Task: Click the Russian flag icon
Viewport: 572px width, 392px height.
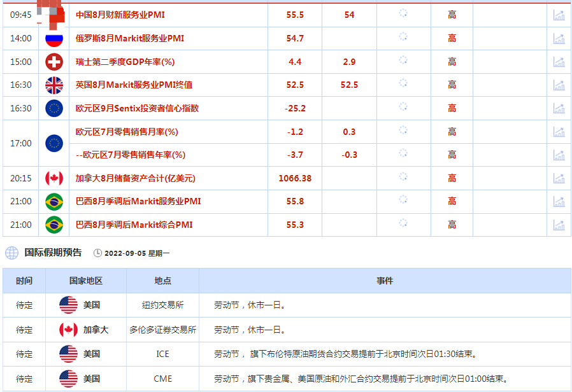Action: (54, 38)
